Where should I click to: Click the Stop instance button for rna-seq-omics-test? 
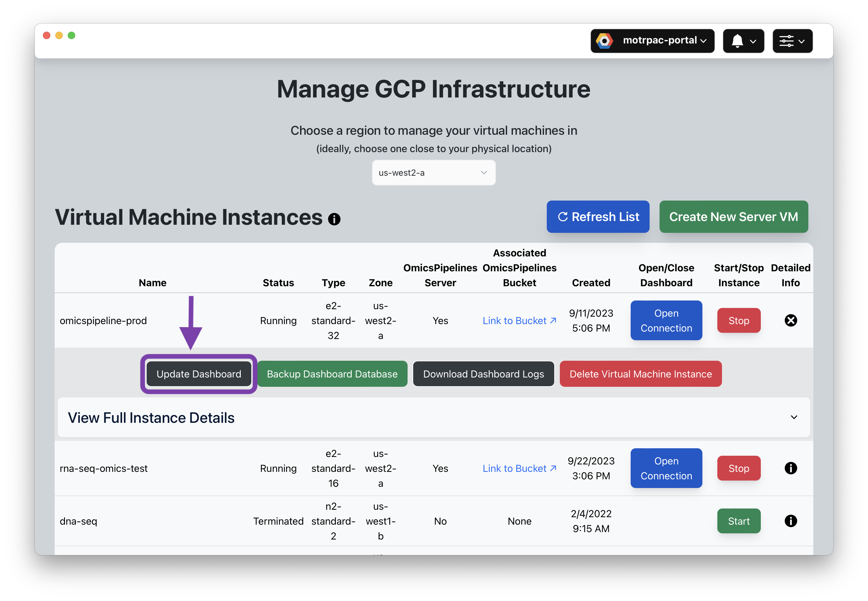(x=738, y=468)
